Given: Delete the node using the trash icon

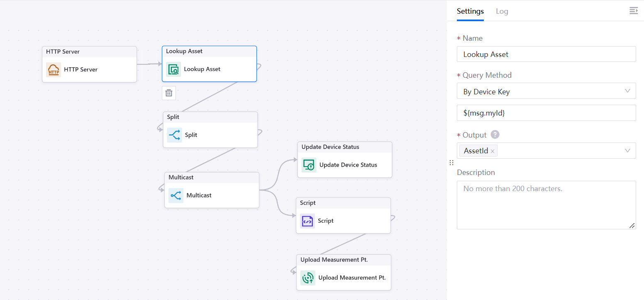Looking at the screenshot, I should (169, 93).
